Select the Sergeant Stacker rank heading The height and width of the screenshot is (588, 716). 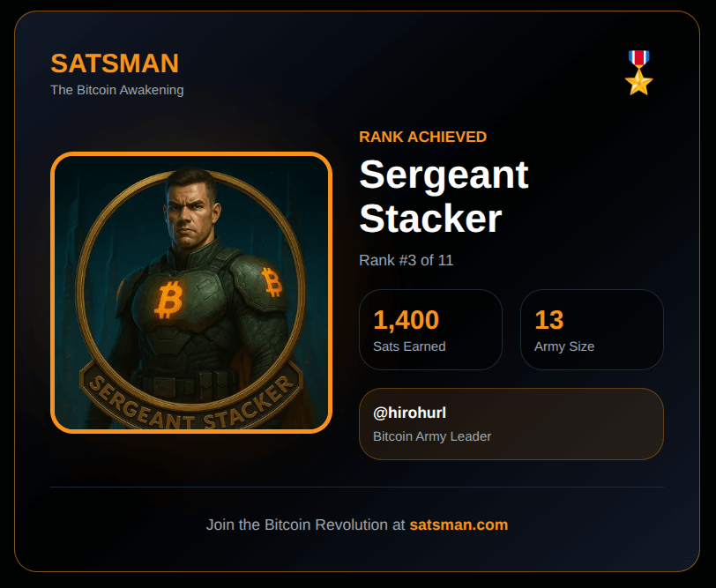coord(444,197)
